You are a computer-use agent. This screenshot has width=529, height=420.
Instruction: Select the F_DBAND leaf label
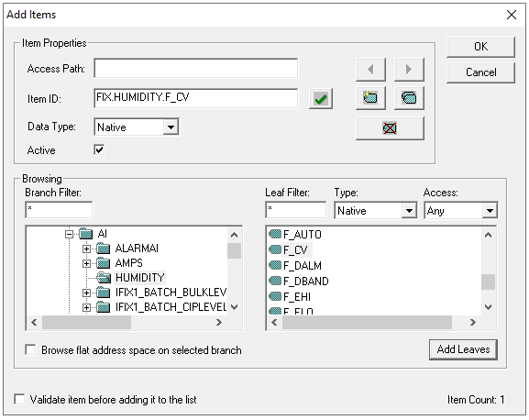click(x=305, y=281)
